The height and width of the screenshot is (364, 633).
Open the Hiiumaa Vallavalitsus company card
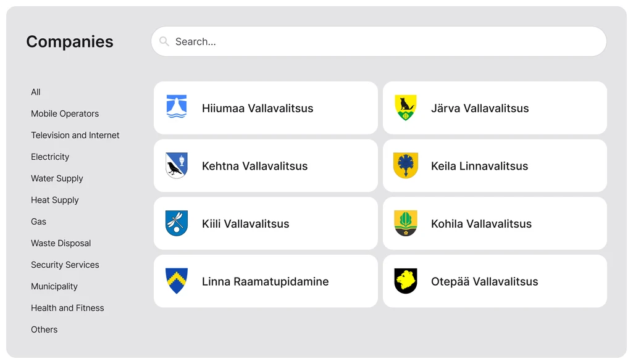tap(266, 107)
